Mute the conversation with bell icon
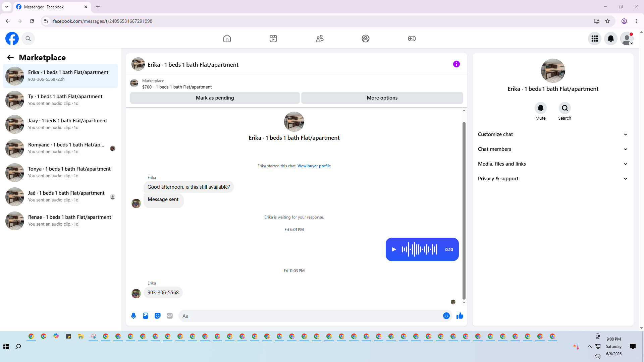Screen dimensions: 644x362 541,108
